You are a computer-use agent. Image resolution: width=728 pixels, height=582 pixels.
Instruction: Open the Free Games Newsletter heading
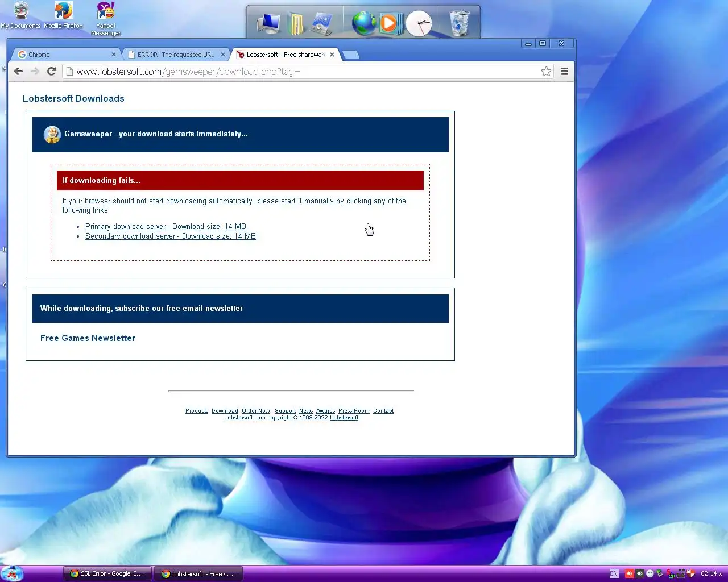pyautogui.click(x=88, y=338)
